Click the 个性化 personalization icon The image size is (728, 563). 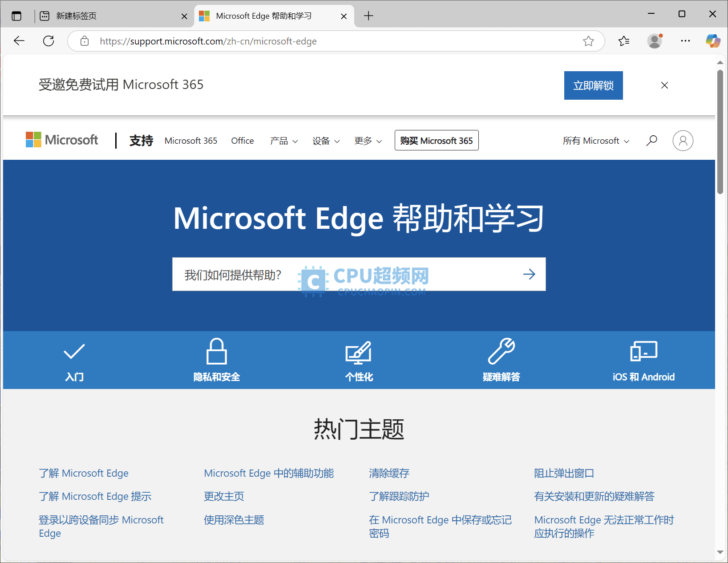click(359, 352)
